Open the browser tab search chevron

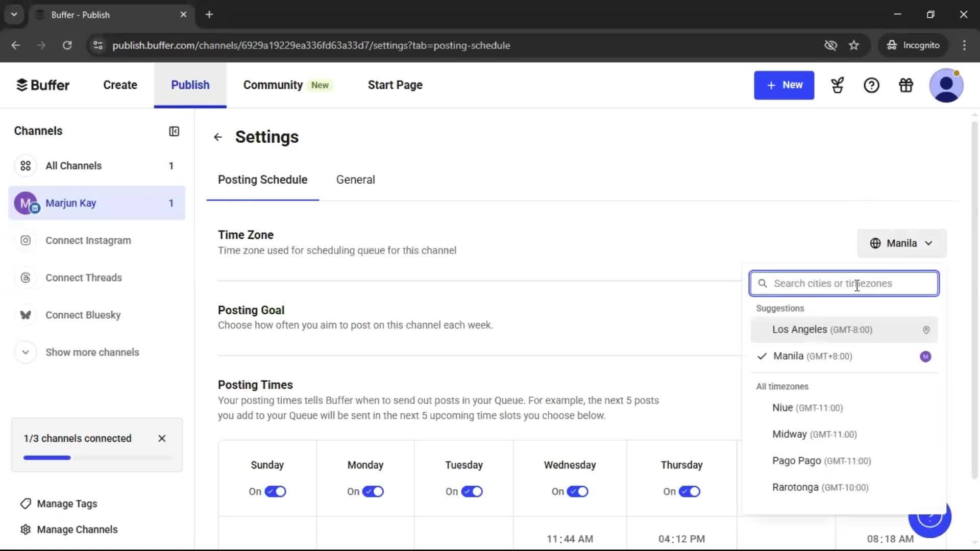[14, 14]
